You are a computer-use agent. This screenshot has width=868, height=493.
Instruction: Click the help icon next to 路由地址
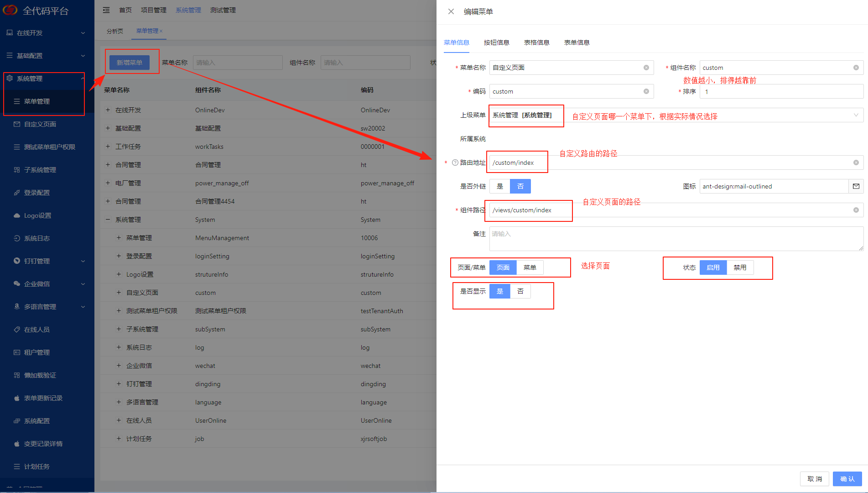tap(455, 163)
